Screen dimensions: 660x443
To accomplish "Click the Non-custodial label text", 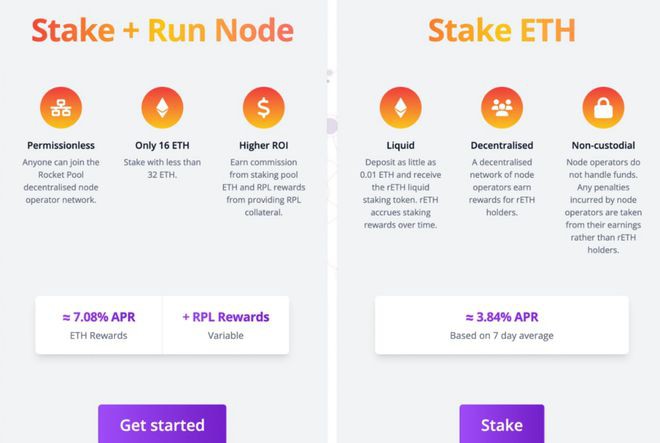I will pos(602,145).
